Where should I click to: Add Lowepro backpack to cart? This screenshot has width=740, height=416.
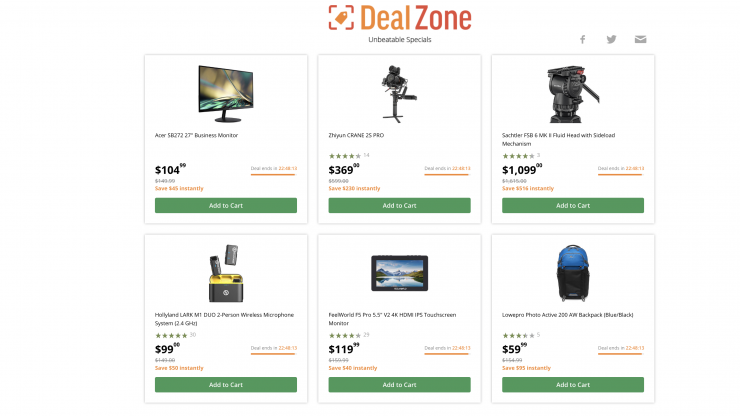coord(573,385)
